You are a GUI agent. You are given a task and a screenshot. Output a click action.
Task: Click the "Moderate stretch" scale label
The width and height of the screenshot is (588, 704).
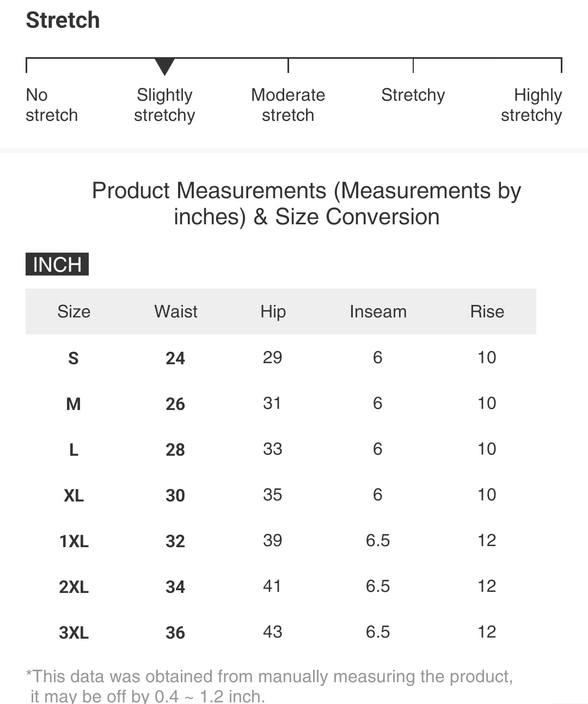click(x=288, y=105)
